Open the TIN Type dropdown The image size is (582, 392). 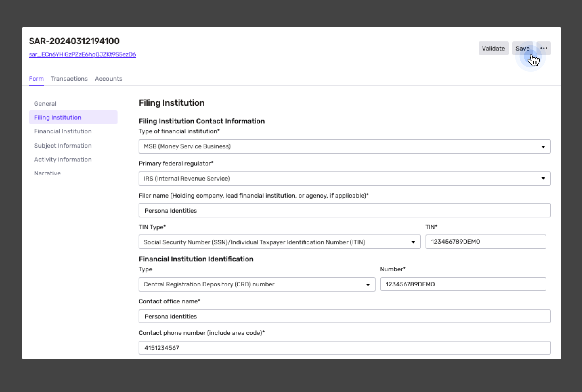click(280, 242)
